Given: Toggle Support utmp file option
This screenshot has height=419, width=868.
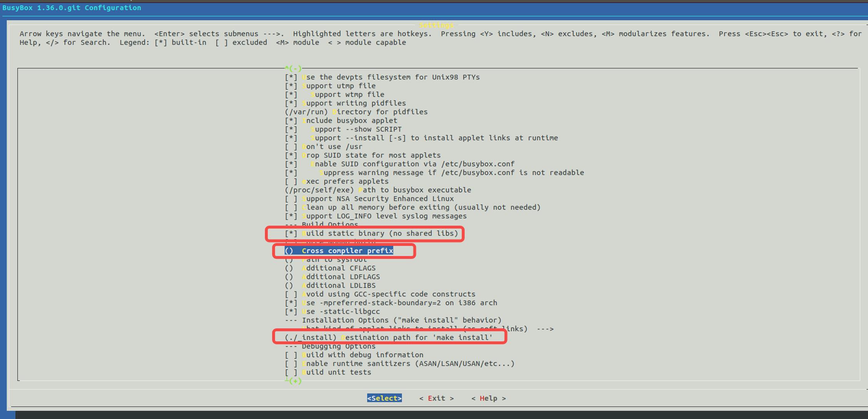Looking at the screenshot, I should (x=330, y=86).
